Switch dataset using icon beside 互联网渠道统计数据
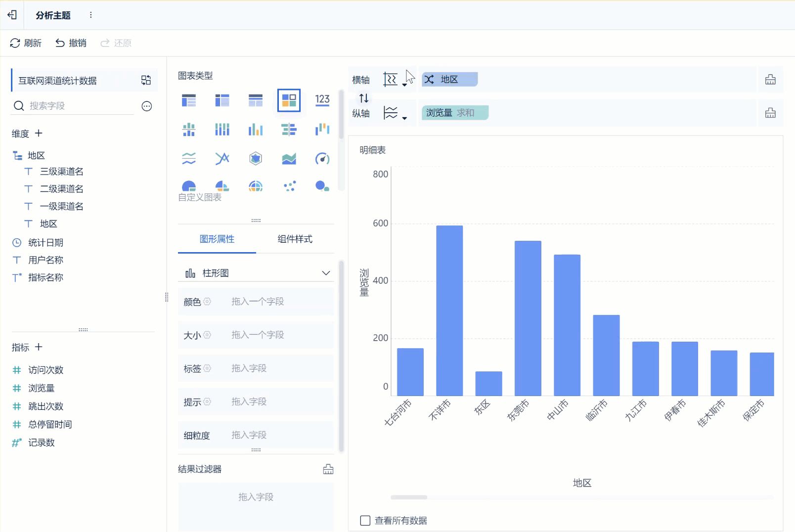 point(146,80)
